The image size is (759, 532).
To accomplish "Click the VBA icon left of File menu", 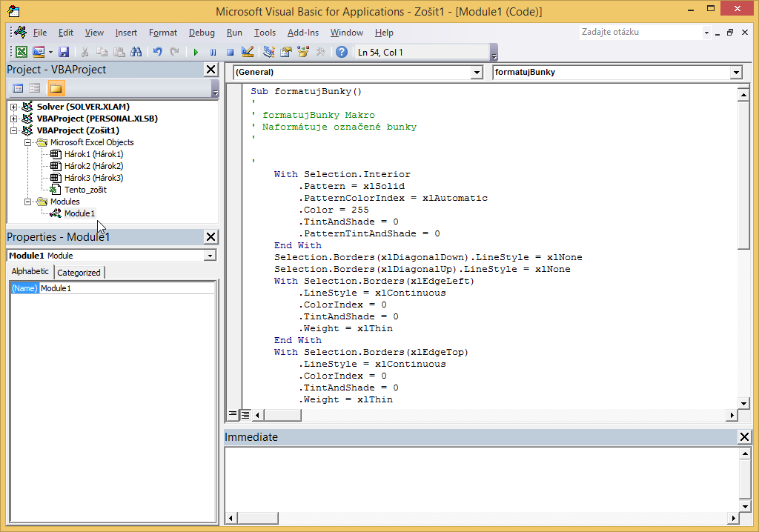I will click(21, 33).
